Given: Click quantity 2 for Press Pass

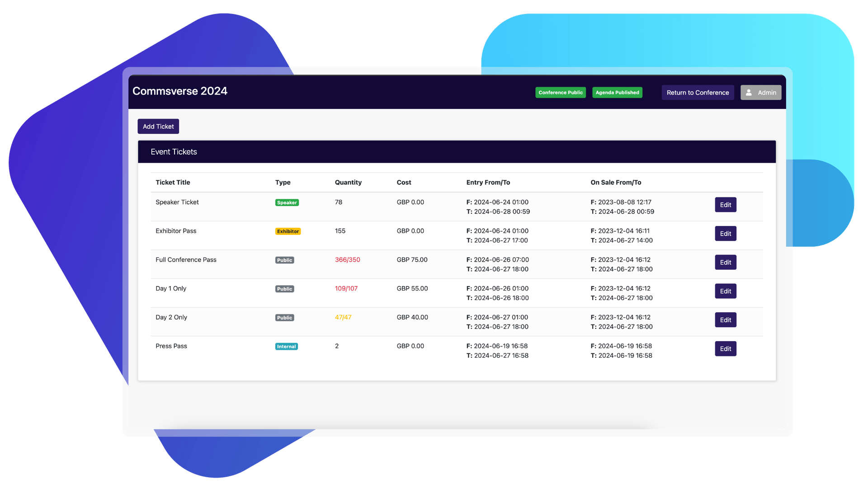Looking at the screenshot, I should pyautogui.click(x=337, y=346).
